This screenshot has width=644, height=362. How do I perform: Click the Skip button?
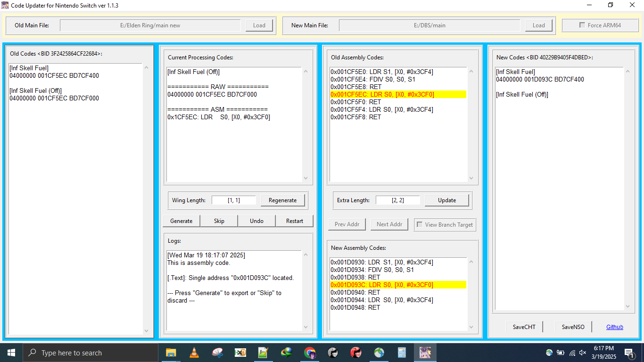click(x=219, y=221)
